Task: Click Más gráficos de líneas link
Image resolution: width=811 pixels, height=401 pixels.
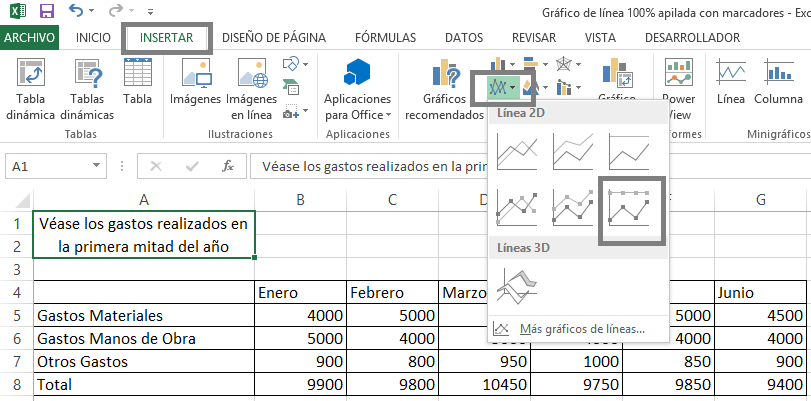Action: coord(580,328)
